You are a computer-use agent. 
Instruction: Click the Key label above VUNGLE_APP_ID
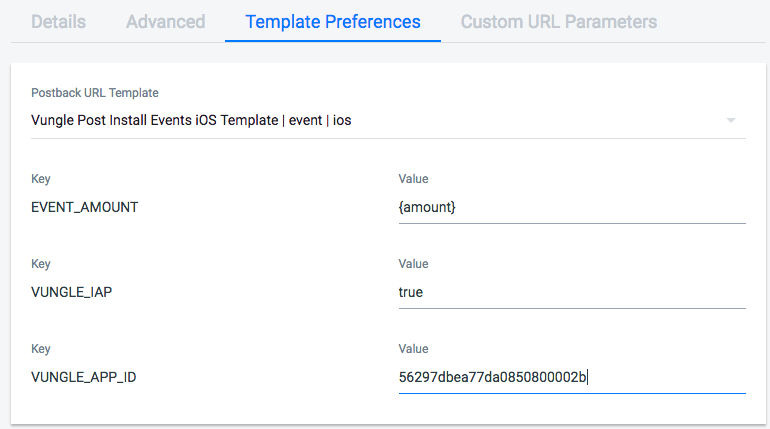click(41, 349)
